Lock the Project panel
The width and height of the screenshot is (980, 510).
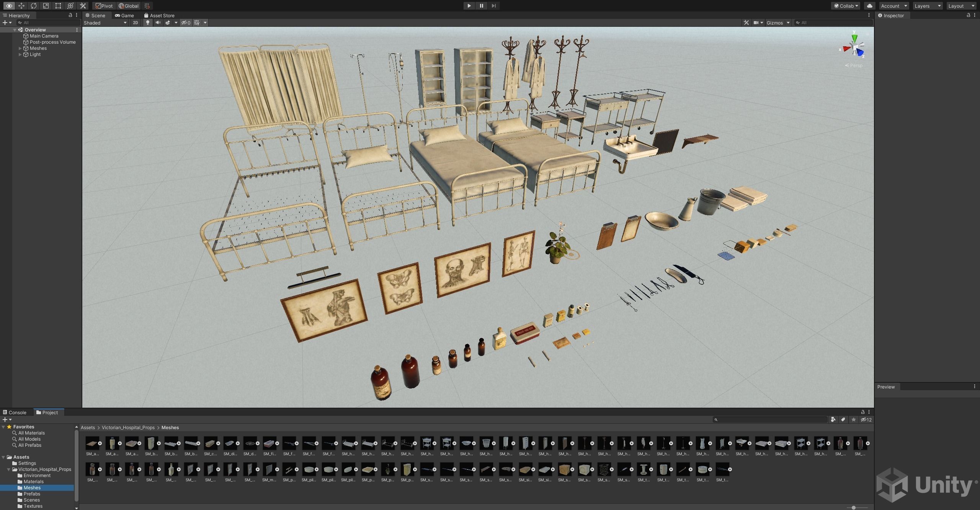click(x=863, y=412)
